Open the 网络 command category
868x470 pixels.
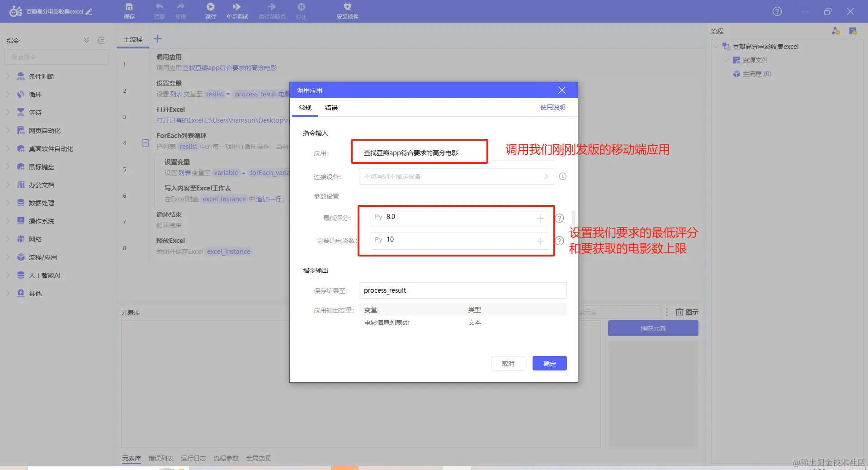(35, 239)
